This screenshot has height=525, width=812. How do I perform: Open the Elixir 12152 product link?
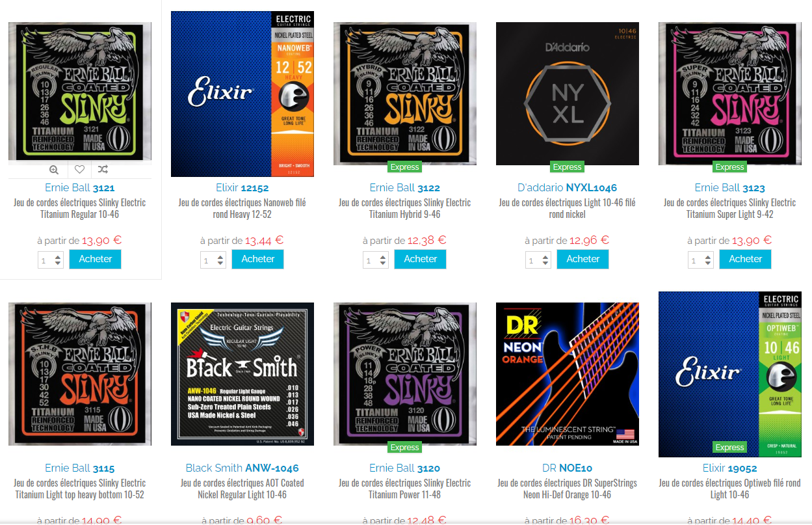coord(242,188)
